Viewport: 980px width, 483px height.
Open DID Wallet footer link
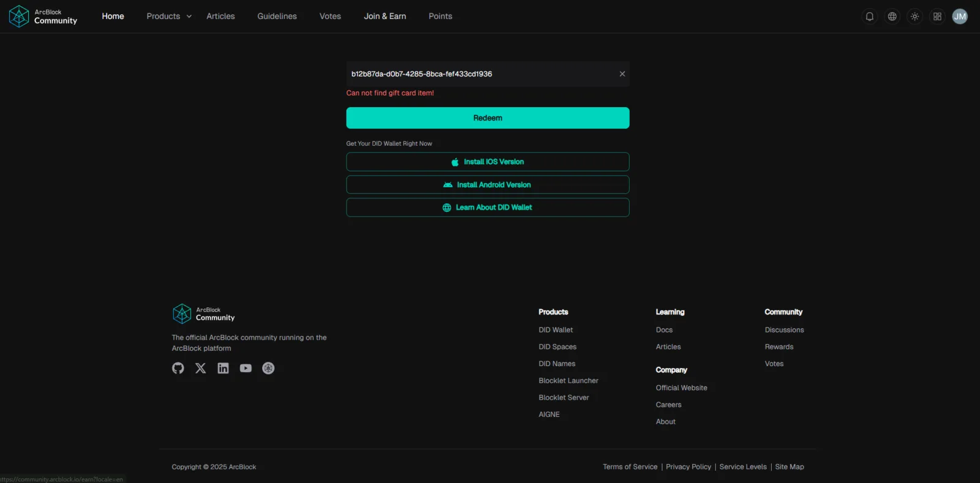coord(556,330)
